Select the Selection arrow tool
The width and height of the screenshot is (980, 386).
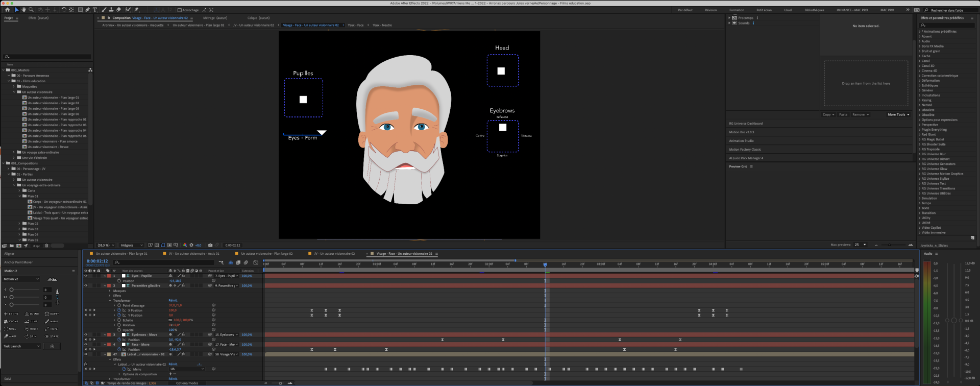coord(17,10)
